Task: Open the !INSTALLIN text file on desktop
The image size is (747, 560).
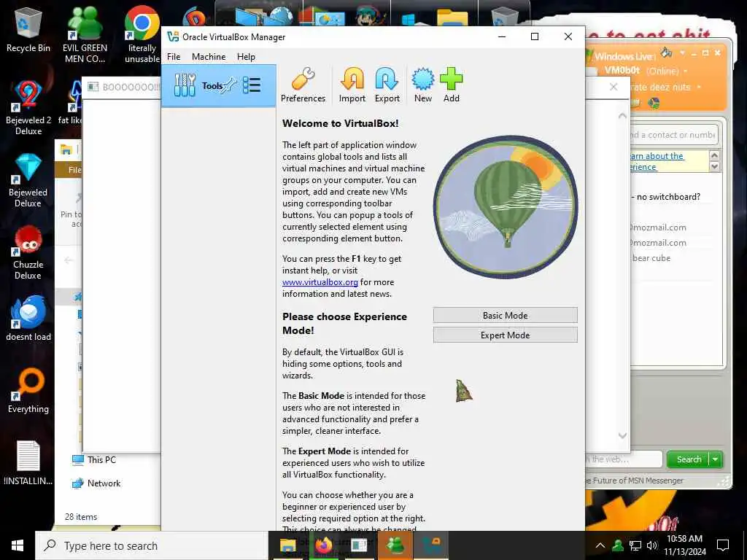Action: coord(28,463)
